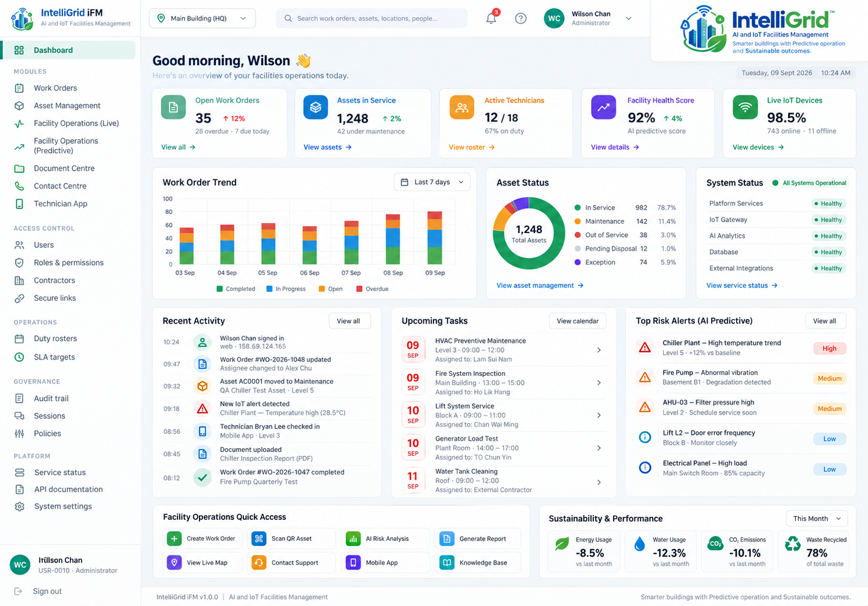Click View all in Recent Activity
Image resolution: width=868 pixels, height=606 pixels.
[349, 321]
